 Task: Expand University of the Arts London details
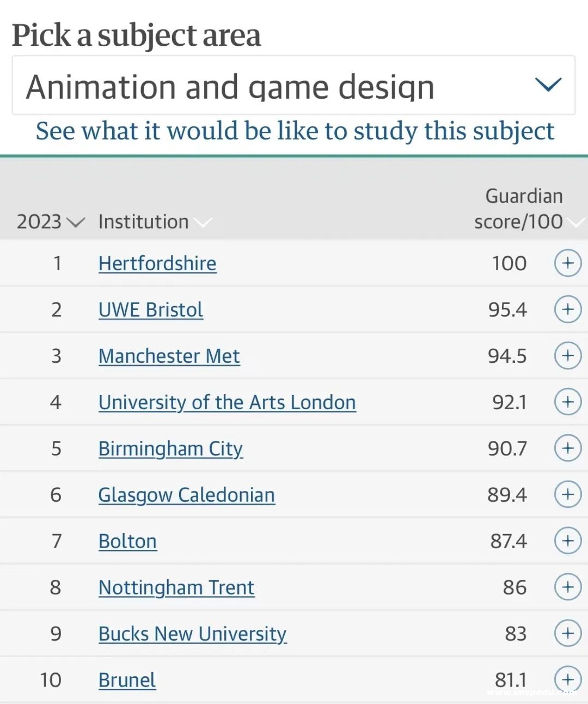(568, 402)
